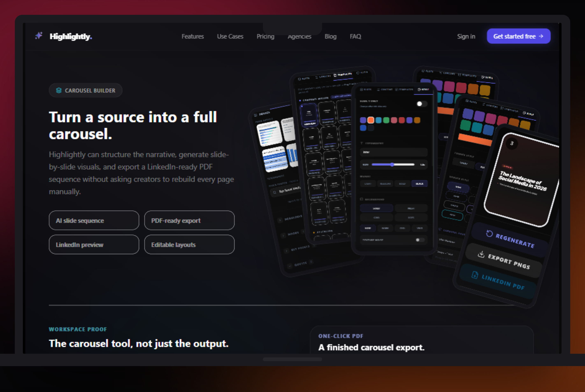Viewport: 585px width, 392px height.
Task: Click the REGENERATE button label
Action: pyautogui.click(x=515, y=241)
